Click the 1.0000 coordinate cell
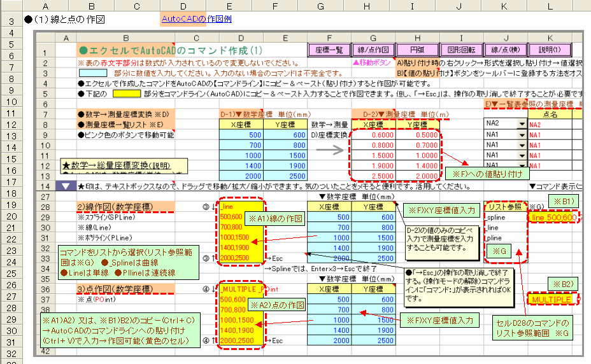The width and height of the screenshot is (591, 364). pyautogui.click(x=418, y=155)
